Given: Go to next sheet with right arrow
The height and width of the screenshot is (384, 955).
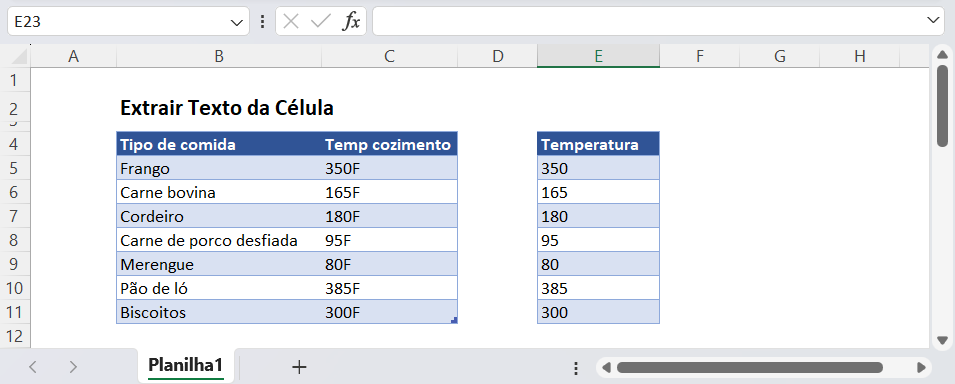Looking at the screenshot, I should 73,367.
